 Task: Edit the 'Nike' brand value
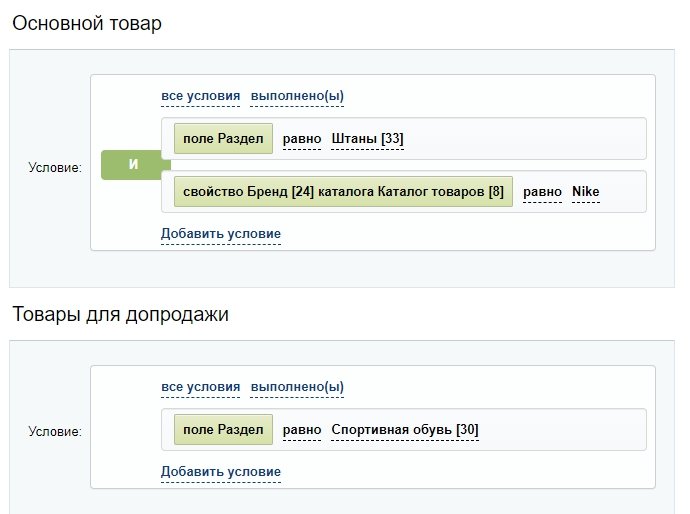click(586, 192)
